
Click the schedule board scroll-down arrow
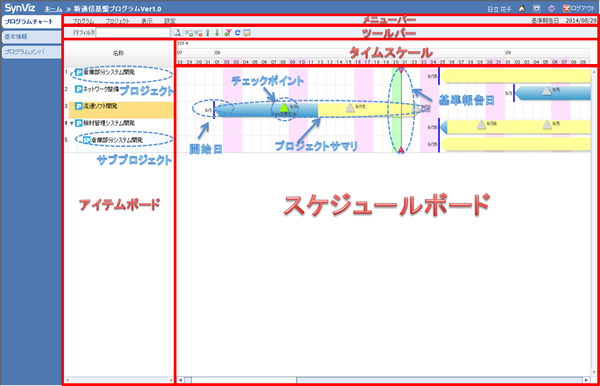coord(593,372)
